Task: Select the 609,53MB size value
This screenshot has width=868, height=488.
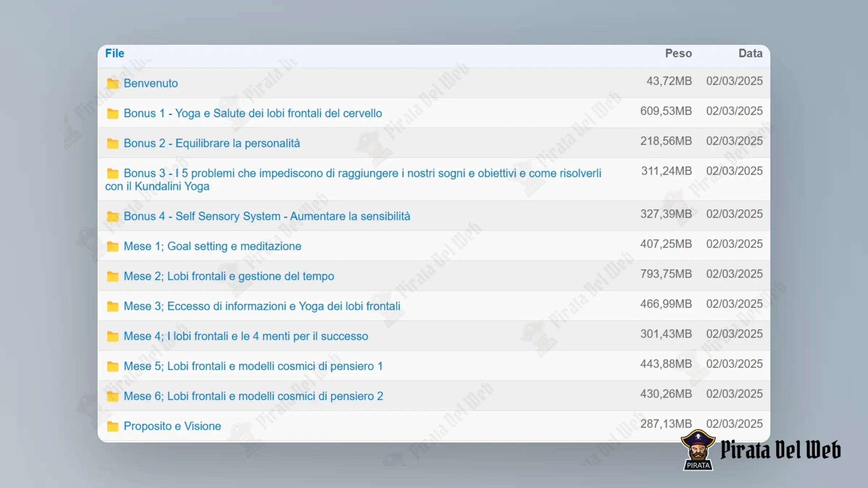Action: click(666, 111)
